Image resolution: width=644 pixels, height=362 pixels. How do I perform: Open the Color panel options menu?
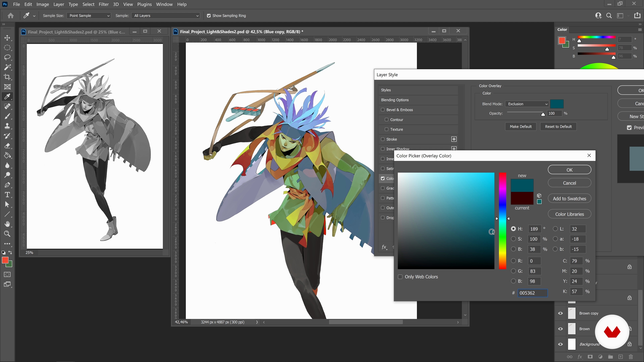[640, 29]
